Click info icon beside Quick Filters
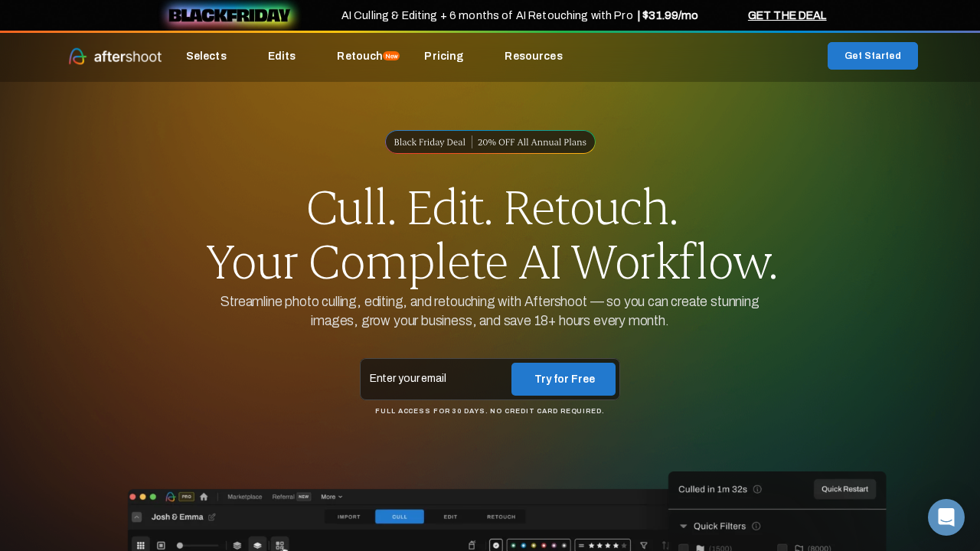The width and height of the screenshot is (980, 551). pyautogui.click(x=756, y=527)
